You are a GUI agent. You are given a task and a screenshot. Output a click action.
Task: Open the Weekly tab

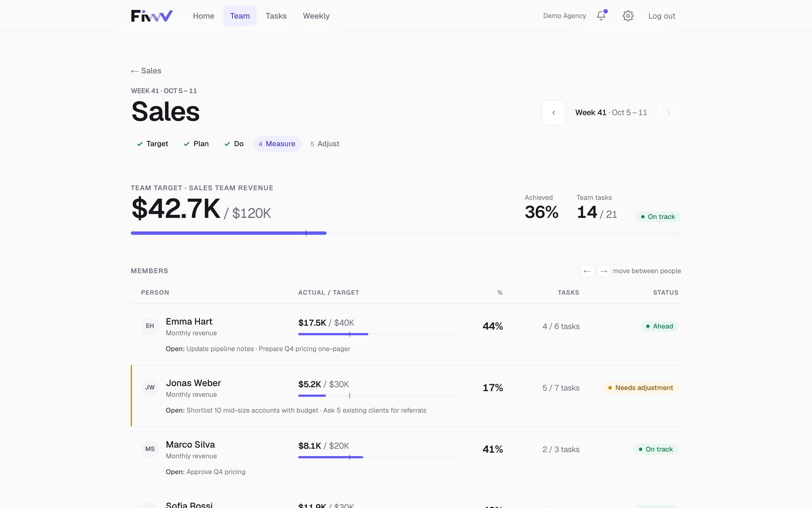coord(316,16)
